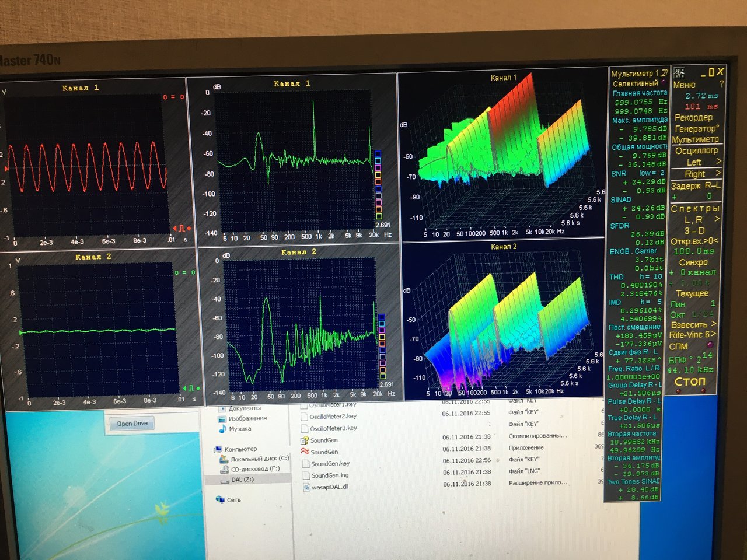
Task: Expand the Left oscillograph submenu arrow
Action: point(718,162)
